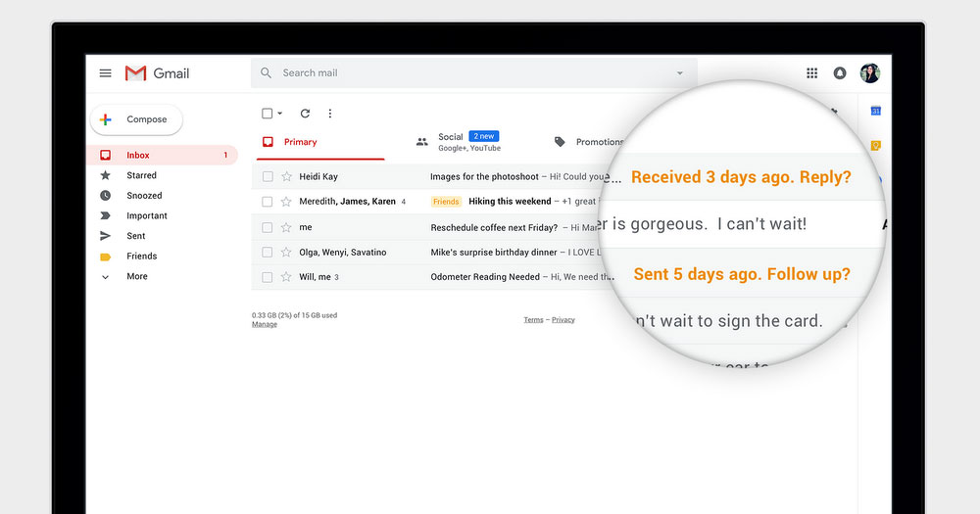Image resolution: width=980 pixels, height=514 pixels.
Task: Click the 2 new badge on Social
Action: (x=484, y=136)
